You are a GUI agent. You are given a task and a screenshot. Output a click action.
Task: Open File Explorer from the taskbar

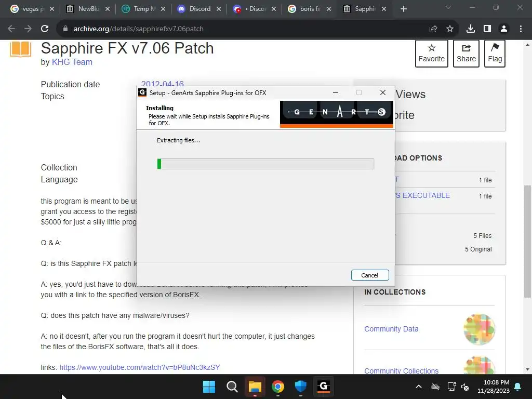(x=255, y=387)
